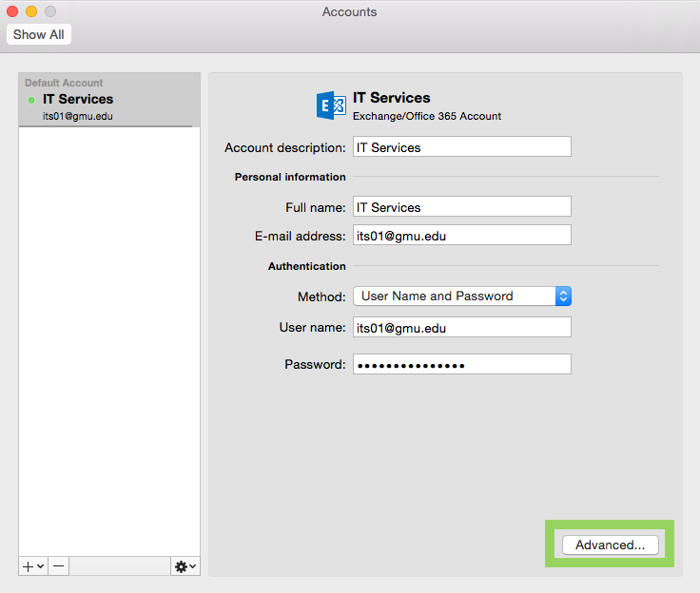
Task: Click the add account plus button
Action: tap(32, 565)
